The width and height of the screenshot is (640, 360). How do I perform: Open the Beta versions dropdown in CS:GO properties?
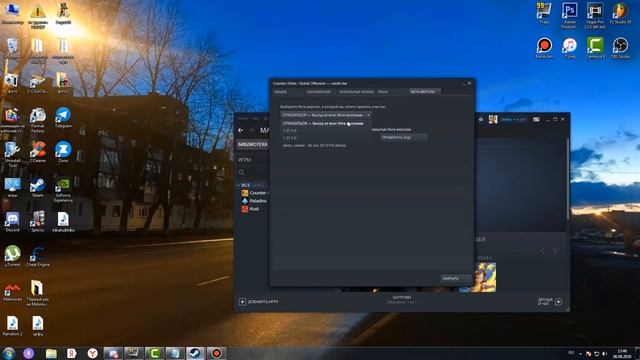tap(325, 115)
